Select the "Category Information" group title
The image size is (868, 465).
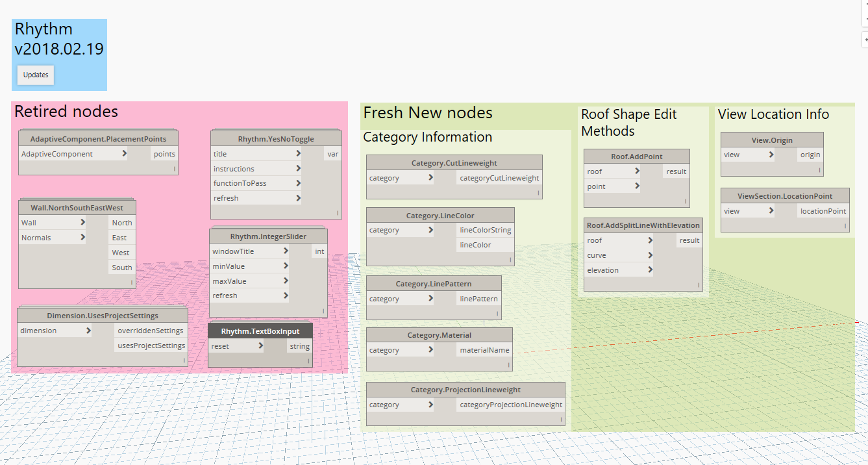(x=428, y=137)
